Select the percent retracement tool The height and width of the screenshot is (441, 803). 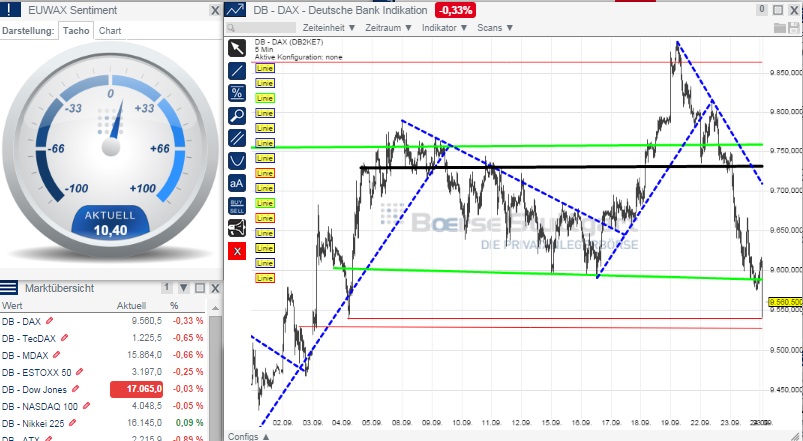coord(237,93)
